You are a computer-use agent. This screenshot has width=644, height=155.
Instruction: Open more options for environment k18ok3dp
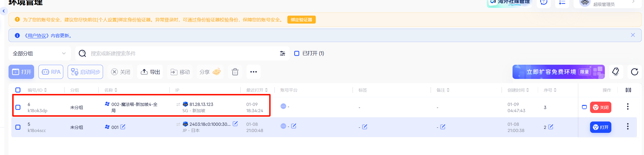pyautogui.click(x=628, y=107)
